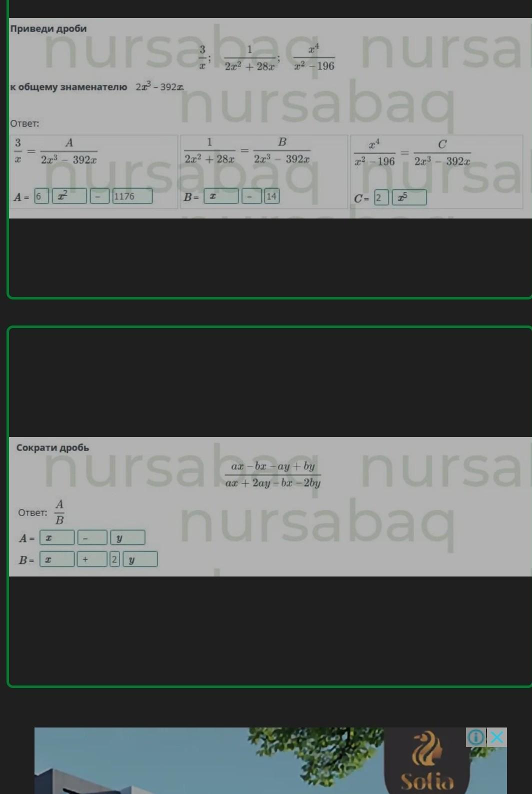Screen dimensions: 532x794
Task: Select the minus sign box in B
Action: [x=251, y=196]
